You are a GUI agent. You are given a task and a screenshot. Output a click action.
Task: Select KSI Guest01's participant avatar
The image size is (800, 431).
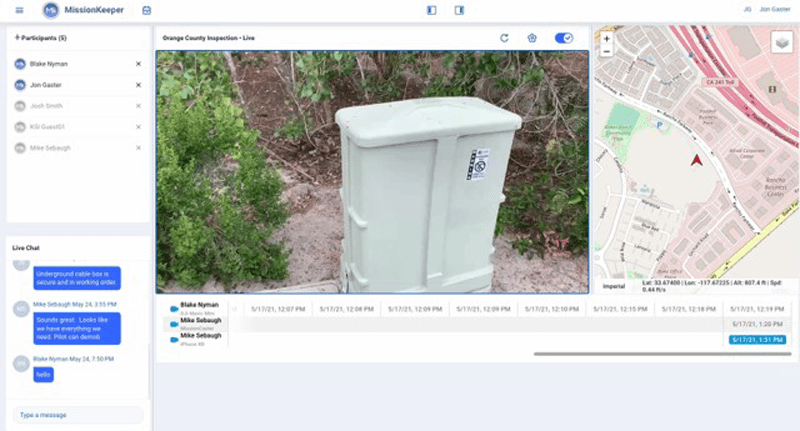pyautogui.click(x=20, y=126)
